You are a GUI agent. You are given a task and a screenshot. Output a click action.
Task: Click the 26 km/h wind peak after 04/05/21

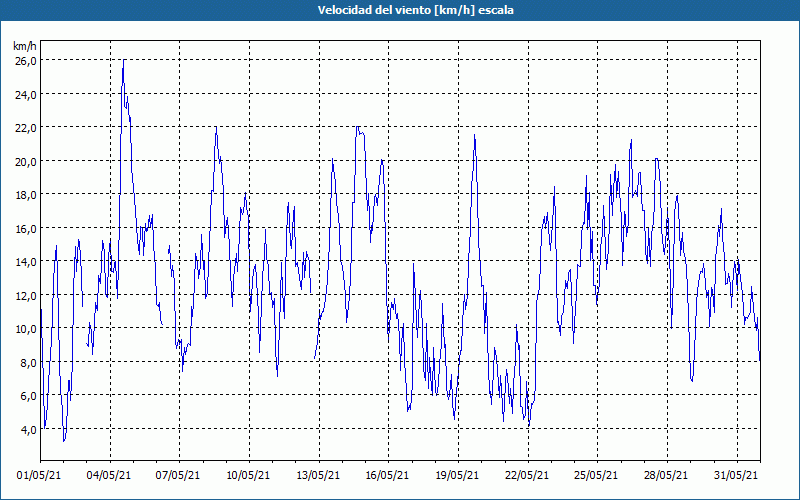click(x=124, y=60)
